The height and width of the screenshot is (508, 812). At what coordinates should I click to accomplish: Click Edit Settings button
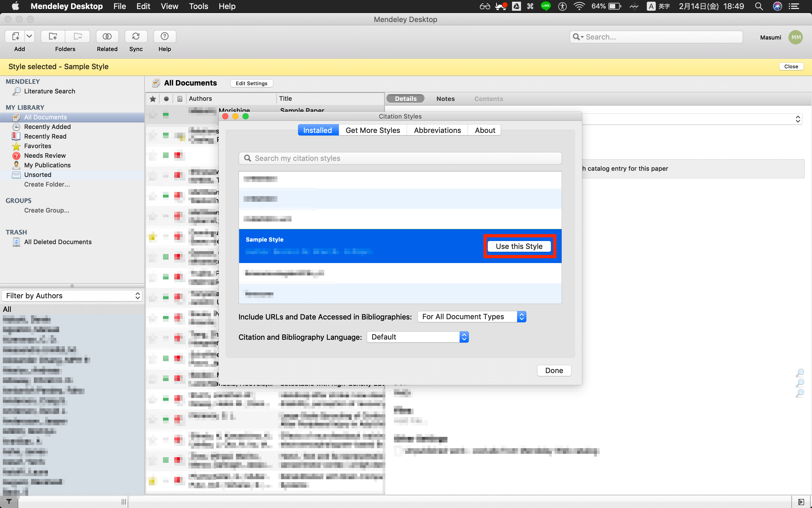click(251, 83)
